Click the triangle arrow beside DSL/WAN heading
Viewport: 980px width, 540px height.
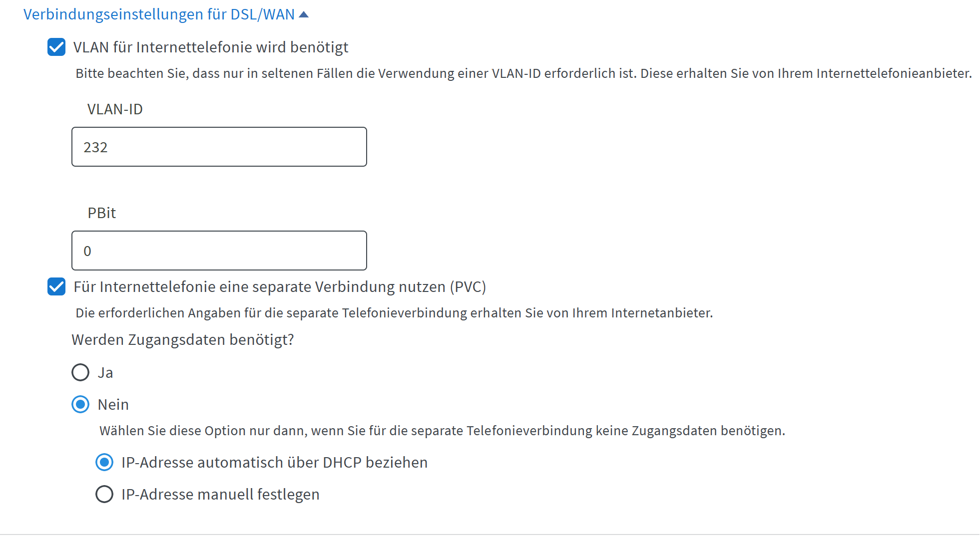(x=304, y=14)
